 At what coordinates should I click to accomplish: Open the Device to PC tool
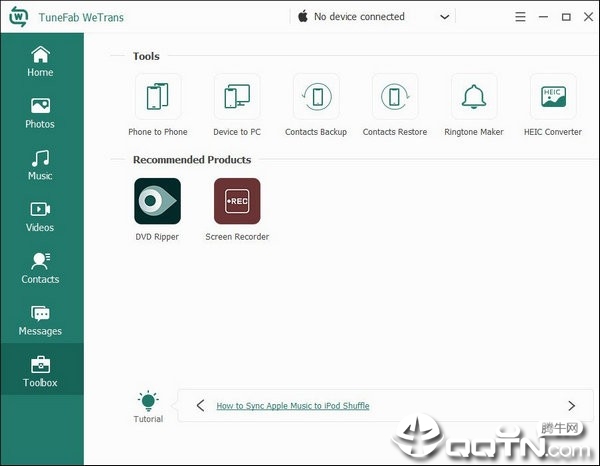coord(237,96)
